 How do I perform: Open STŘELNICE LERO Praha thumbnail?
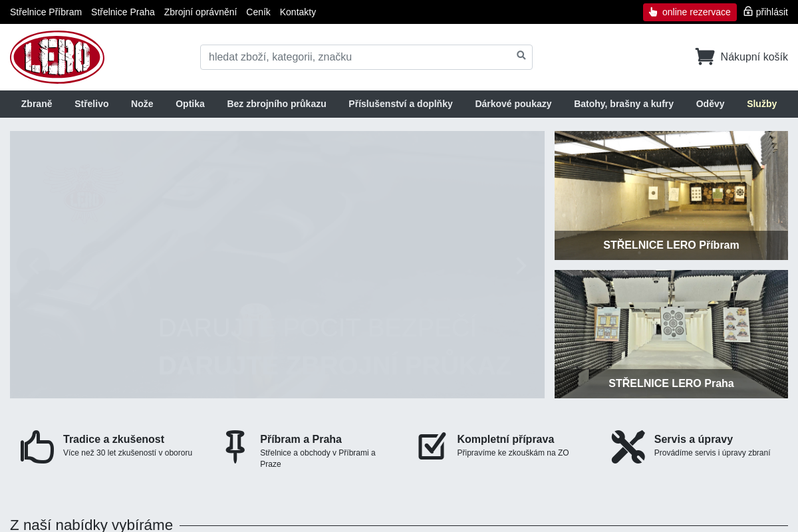pos(671,334)
